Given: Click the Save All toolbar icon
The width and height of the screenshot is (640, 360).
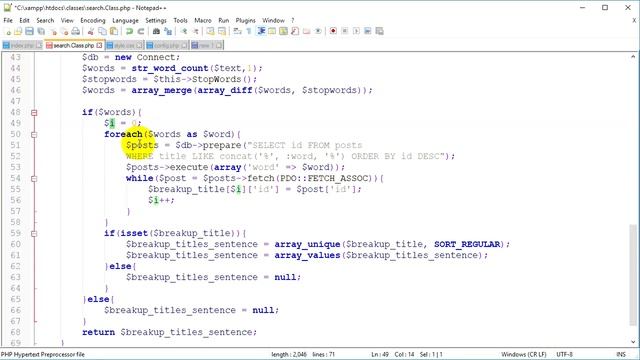Looking at the screenshot, I should click(x=41, y=31).
